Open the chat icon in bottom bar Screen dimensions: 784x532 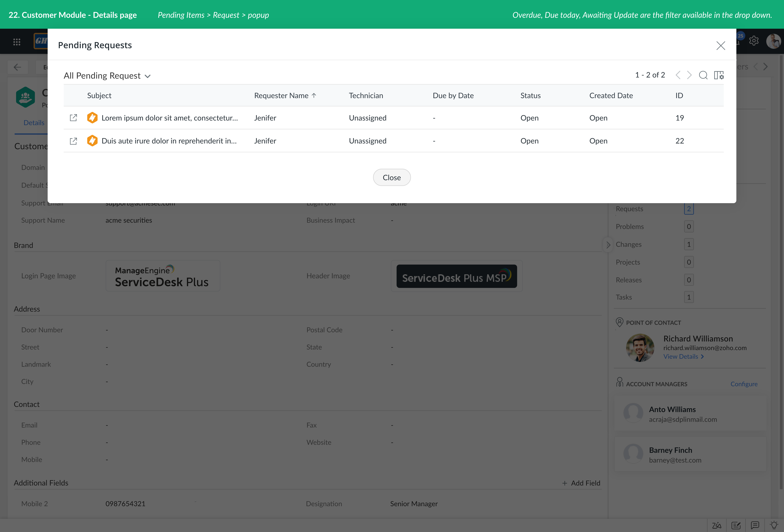pos(755,525)
